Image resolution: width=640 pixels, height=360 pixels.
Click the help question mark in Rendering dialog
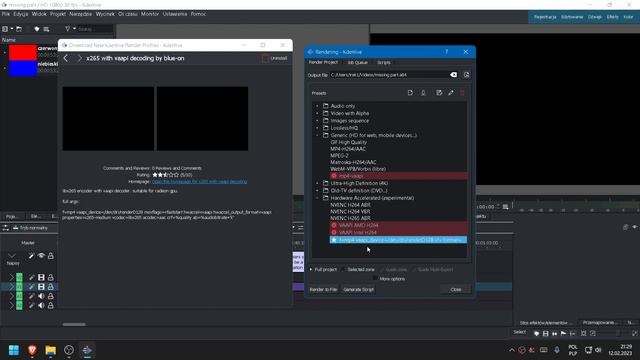coord(447,52)
